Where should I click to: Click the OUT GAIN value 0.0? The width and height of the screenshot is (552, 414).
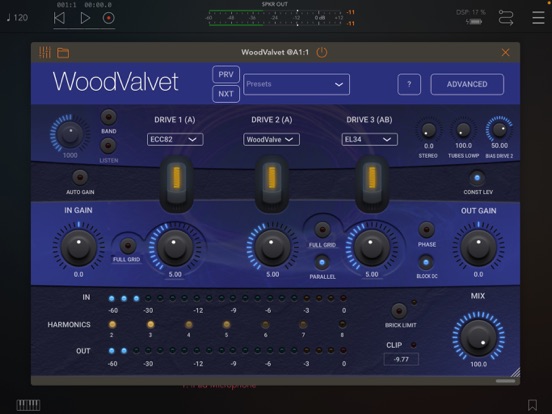pos(478,275)
